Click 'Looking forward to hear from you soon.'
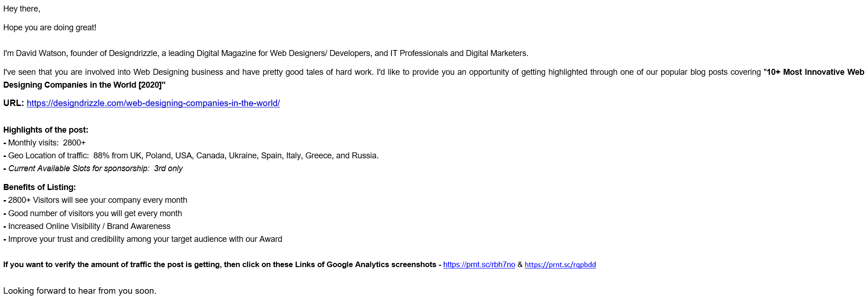 pos(79,291)
